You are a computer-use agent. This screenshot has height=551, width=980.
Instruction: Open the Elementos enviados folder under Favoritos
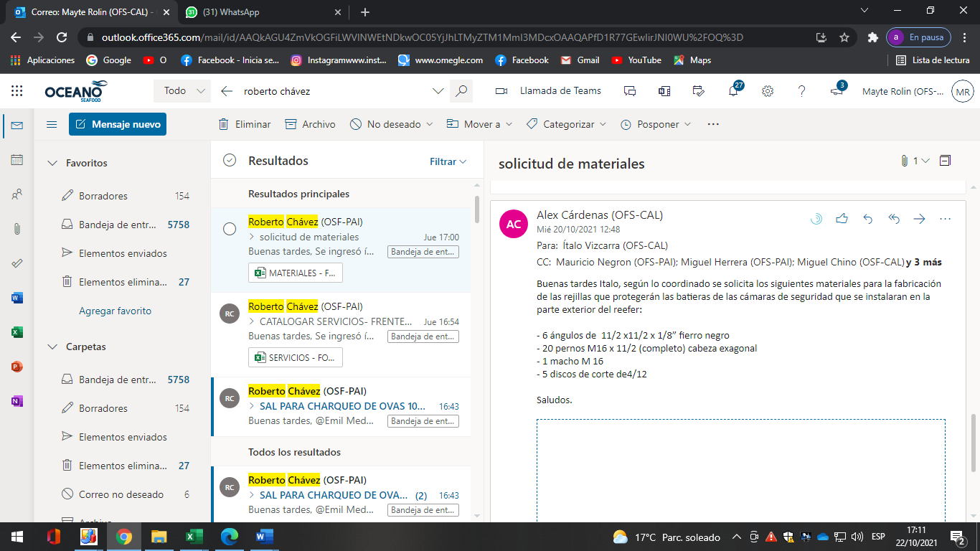(123, 253)
